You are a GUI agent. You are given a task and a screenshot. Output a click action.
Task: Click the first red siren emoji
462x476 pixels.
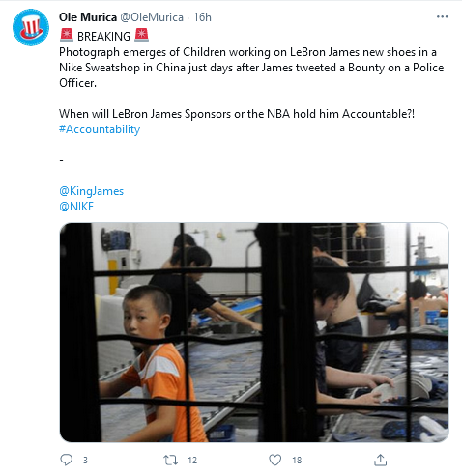click(67, 36)
